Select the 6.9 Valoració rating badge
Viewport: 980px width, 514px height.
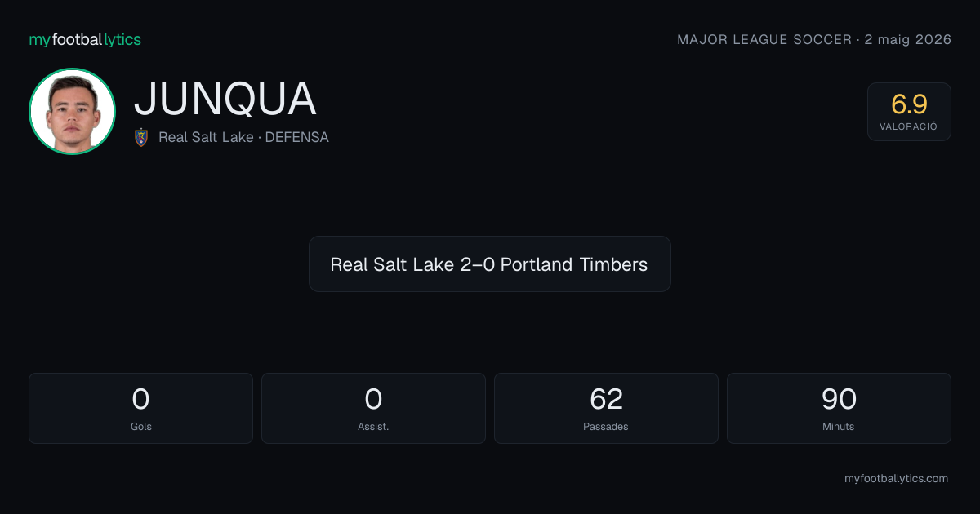909,112
